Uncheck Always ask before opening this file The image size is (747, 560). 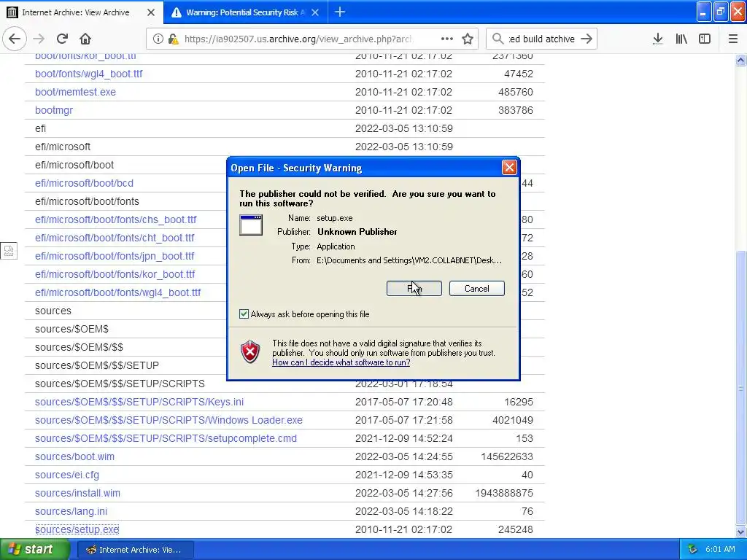tap(244, 314)
